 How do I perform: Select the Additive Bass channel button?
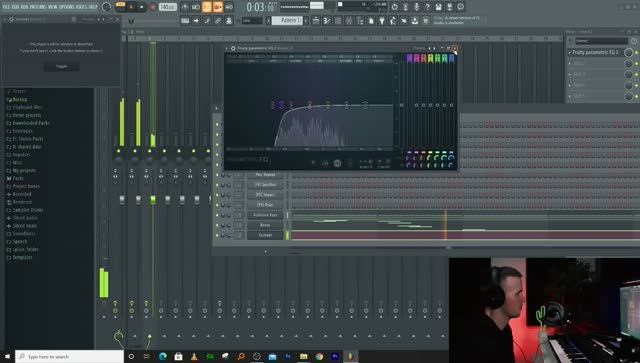pos(265,215)
